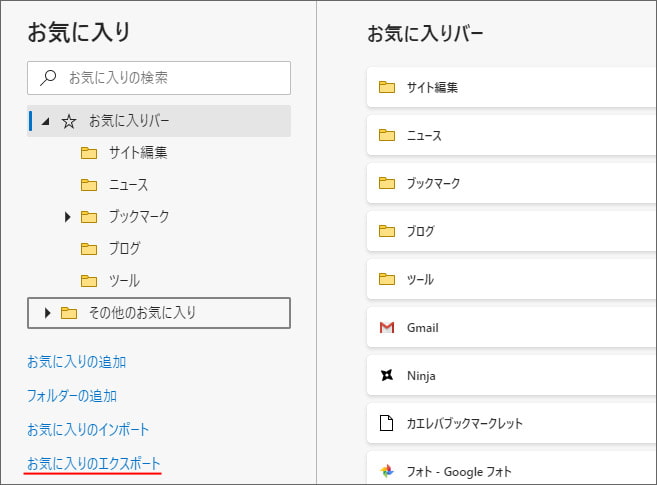Click the サイト編集 folder icon in right pane
The image size is (657, 485).
[x=387, y=87]
